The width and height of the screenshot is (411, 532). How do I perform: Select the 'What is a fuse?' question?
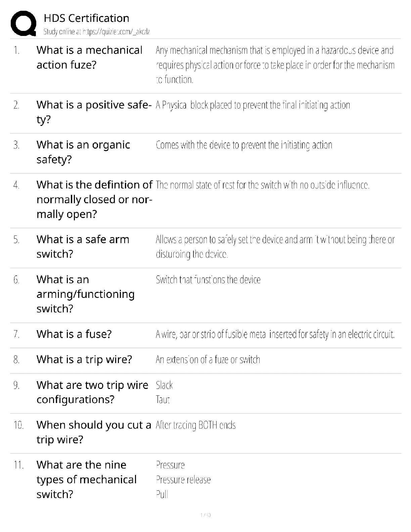click(74, 334)
